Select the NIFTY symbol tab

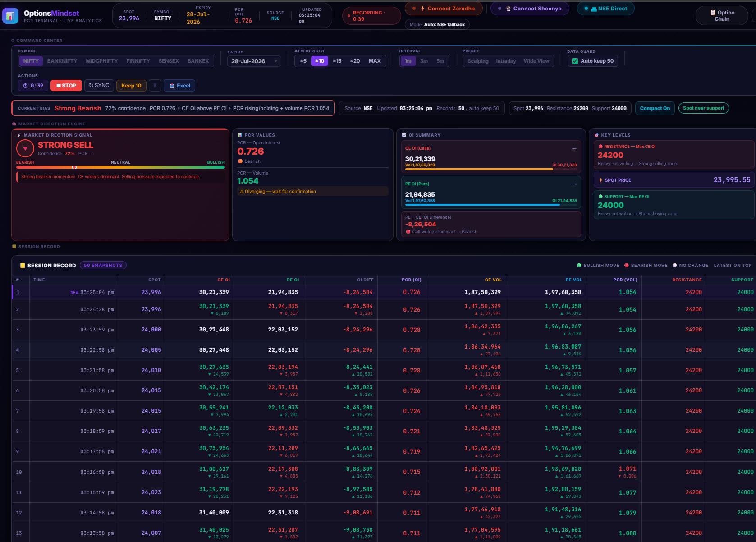click(x=31, y=61)
